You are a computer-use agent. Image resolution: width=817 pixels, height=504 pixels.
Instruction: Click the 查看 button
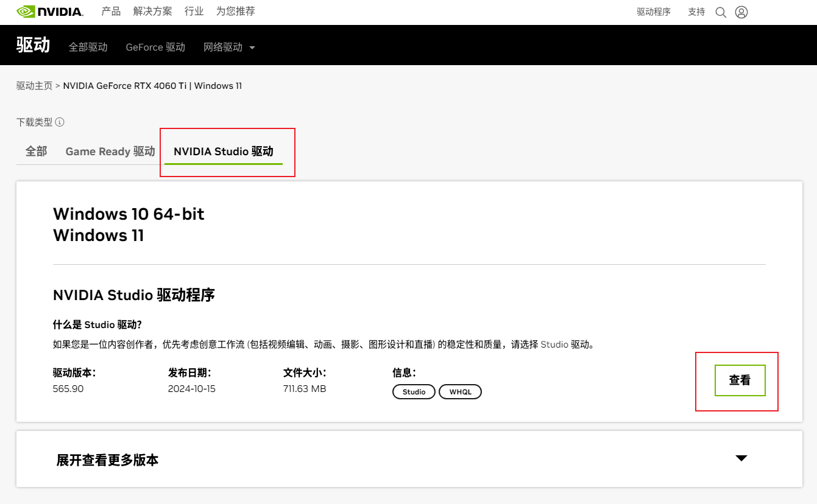[x=740, y=380]
